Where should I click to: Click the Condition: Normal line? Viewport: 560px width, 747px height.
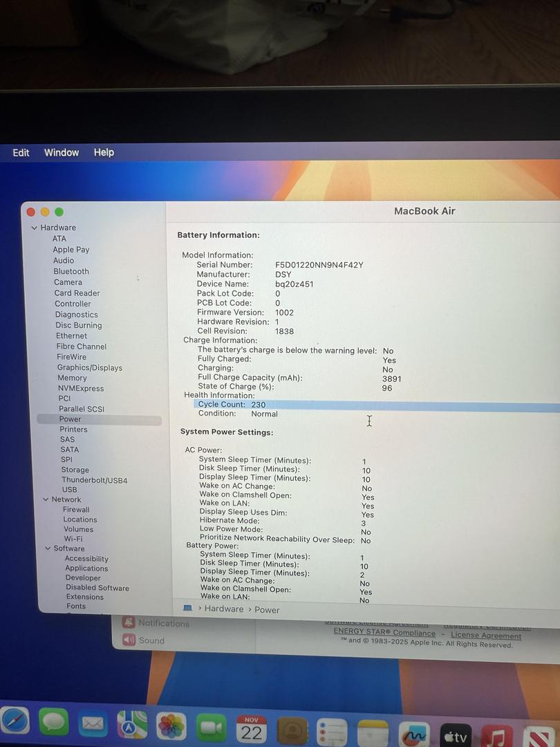tap(238, 414)
